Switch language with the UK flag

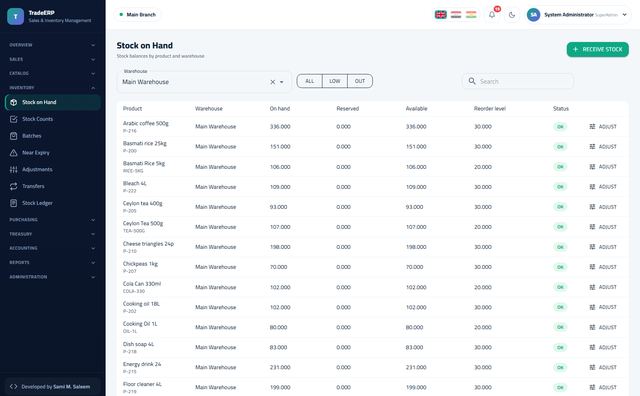point(440,15)
